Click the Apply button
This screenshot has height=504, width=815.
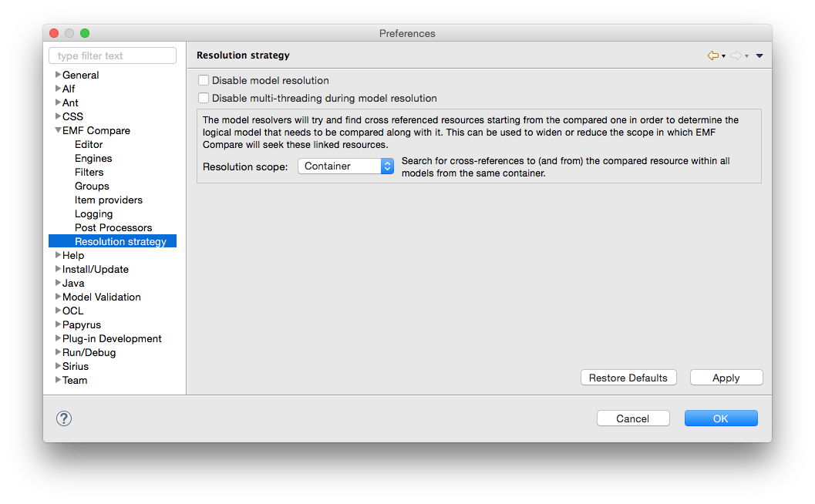pyautogui.click(x=726, y=378)
